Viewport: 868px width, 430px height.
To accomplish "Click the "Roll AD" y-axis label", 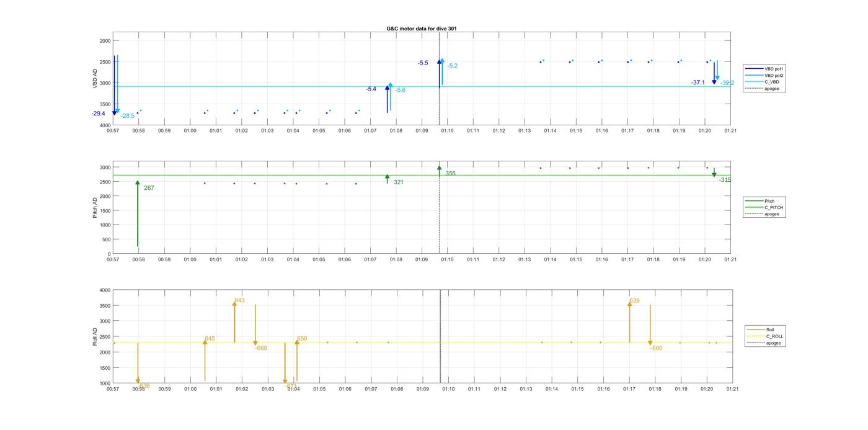I will click(x=95, y=336).
